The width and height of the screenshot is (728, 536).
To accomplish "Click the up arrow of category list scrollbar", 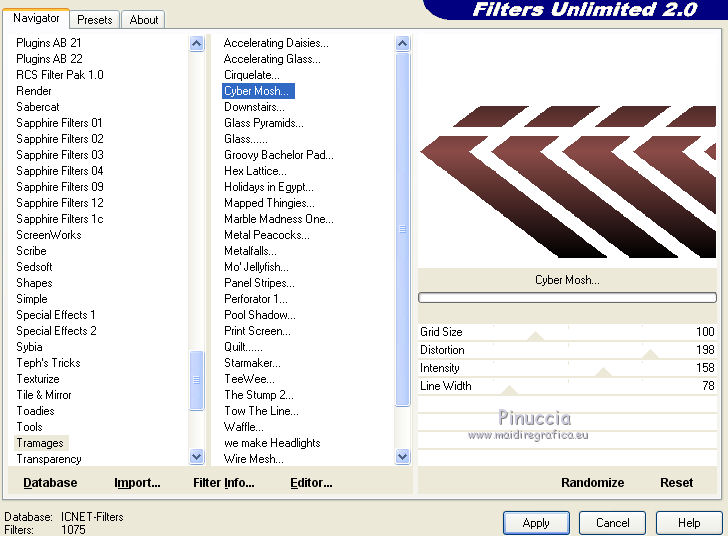I will point(197,44).
